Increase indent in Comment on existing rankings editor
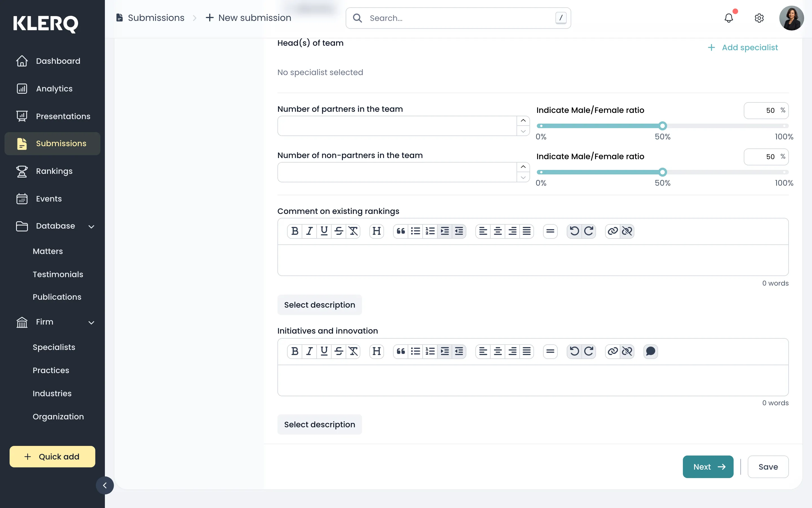Screen dimensions: 812x508 tap(445, 231)
